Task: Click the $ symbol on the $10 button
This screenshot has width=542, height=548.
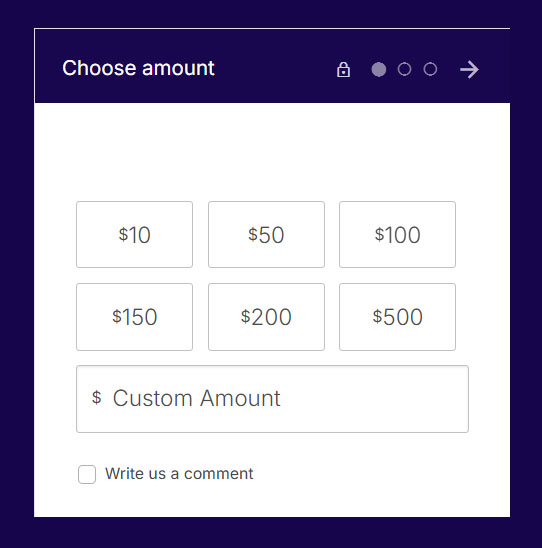Action: pos(123,234)
